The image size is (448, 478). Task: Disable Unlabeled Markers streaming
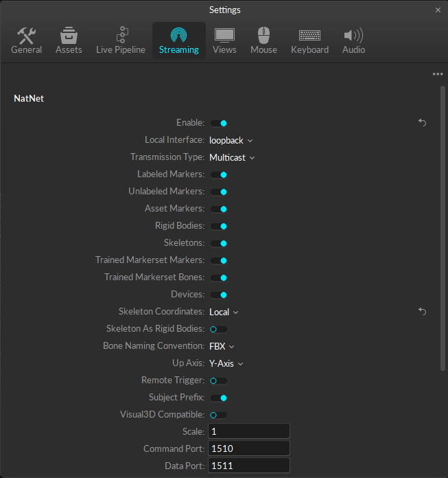click(x=219, y=192)
